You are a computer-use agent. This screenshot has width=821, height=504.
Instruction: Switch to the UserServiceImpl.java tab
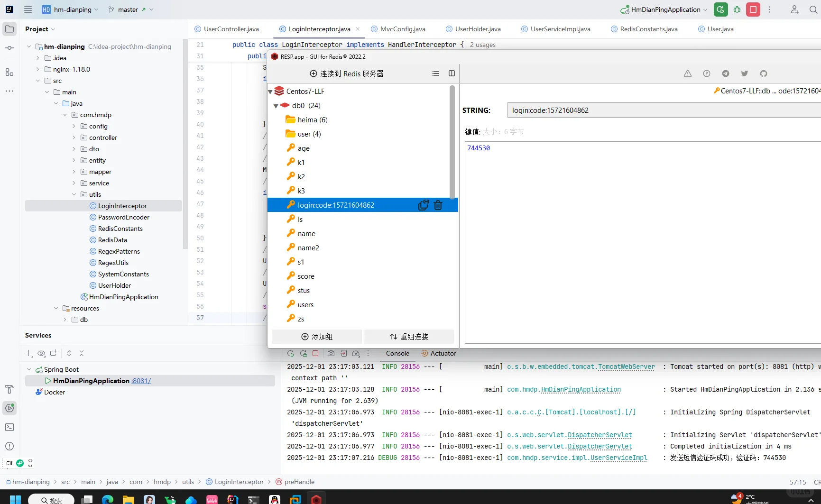coord(556,29)
